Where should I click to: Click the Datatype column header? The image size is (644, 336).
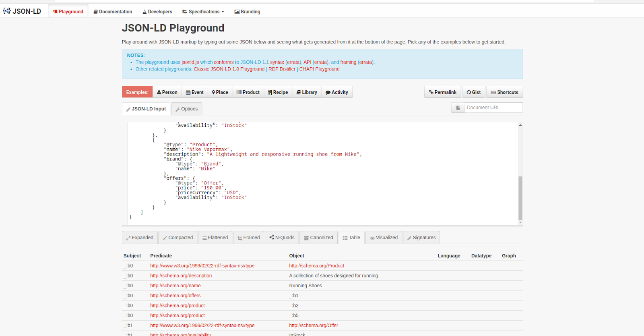[481, 256]
